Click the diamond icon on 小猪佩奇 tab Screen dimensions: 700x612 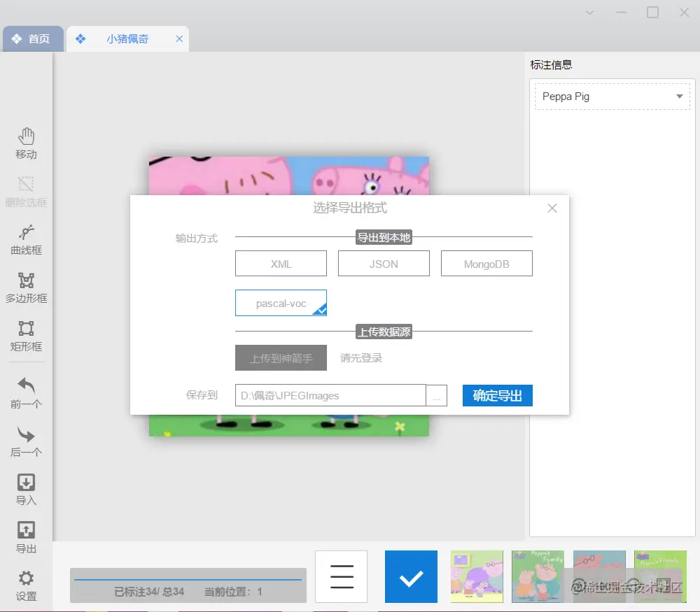[80, 38]
